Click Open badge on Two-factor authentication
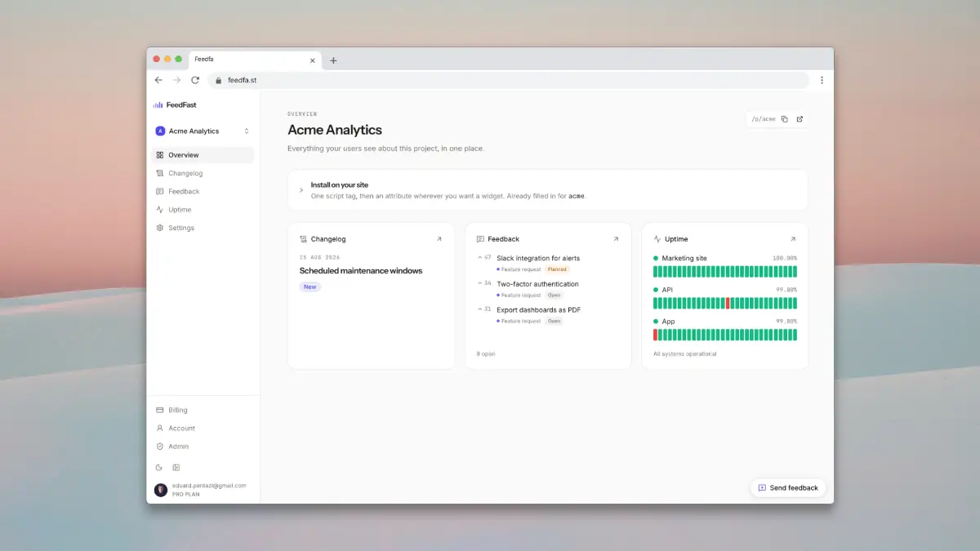Viewport: 980px width, 551px height. [x=554, y=295]
